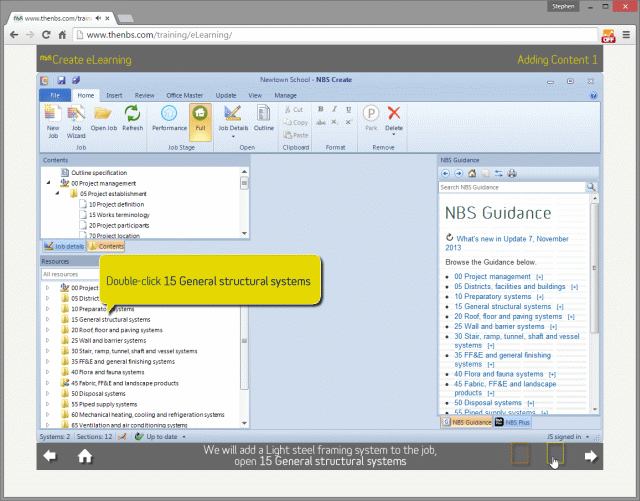
Task: Click the sync contents icon in Guidance
Action: coord(499,174)
